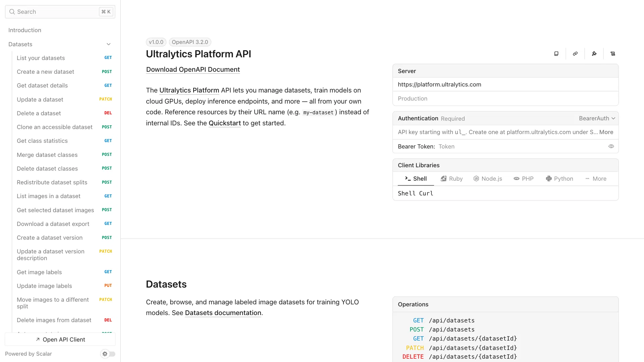This screenshot has width=644, height=362.
Task: Open Move images to a different split
Action: coord(64,303)
